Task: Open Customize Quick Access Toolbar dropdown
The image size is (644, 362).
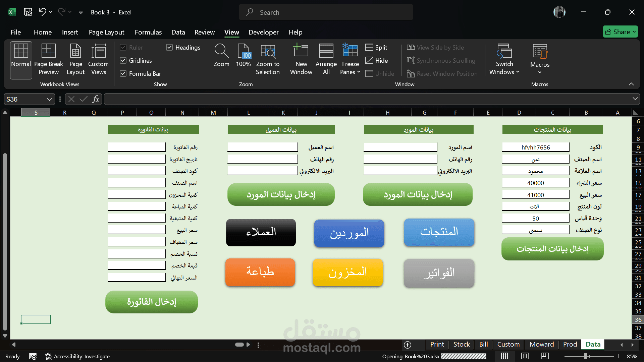Action: (x=81, y=12)
